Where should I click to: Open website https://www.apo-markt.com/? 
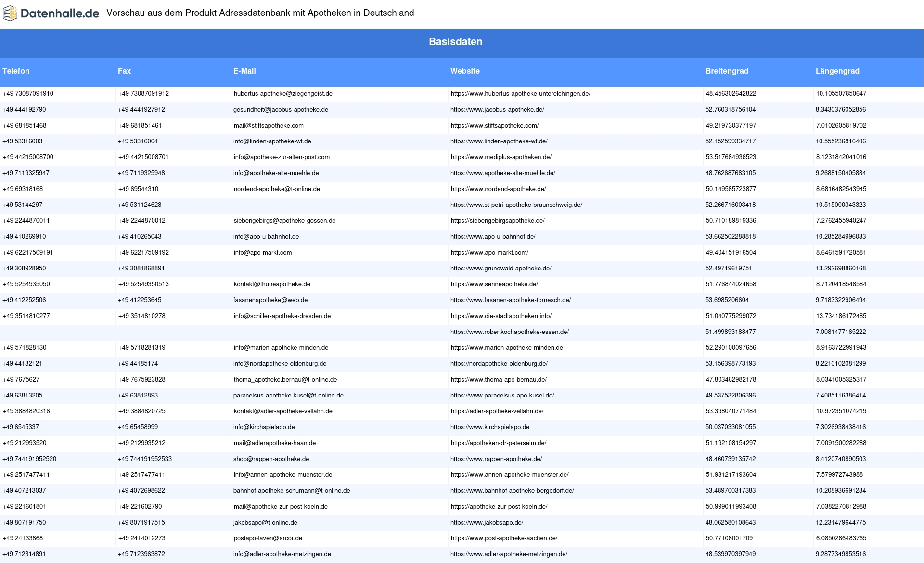click(489, 253)
